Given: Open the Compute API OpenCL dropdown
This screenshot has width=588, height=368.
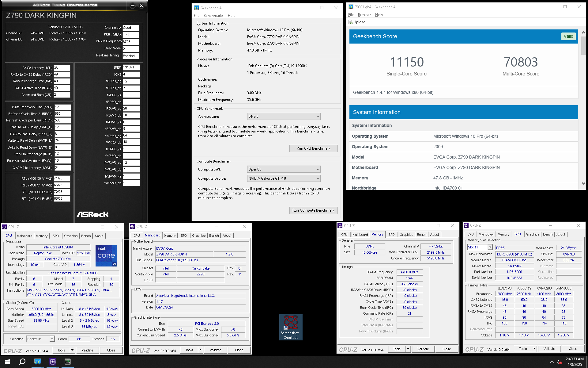Looking at the screenshot, I should [284, 169].
